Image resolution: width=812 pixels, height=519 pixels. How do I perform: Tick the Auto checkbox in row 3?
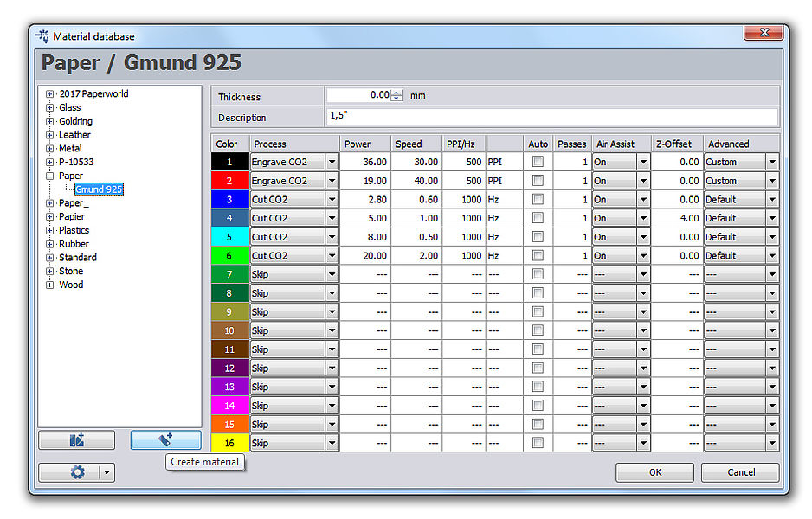[x=538, y=199]
